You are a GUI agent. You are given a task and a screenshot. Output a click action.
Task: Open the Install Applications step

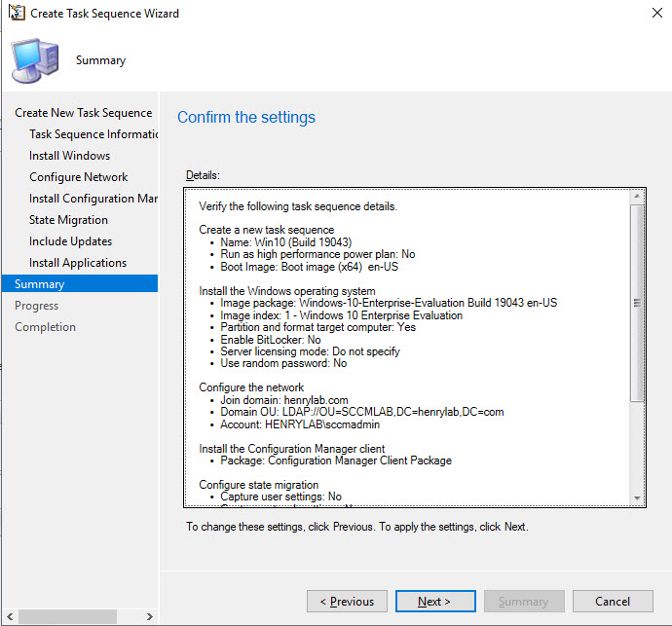[x=78, y=263]
